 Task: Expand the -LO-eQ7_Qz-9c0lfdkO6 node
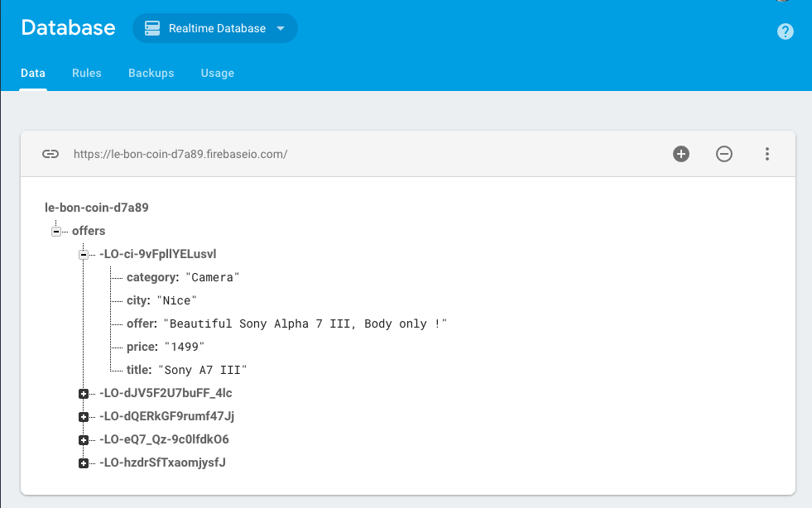point(84,440)
